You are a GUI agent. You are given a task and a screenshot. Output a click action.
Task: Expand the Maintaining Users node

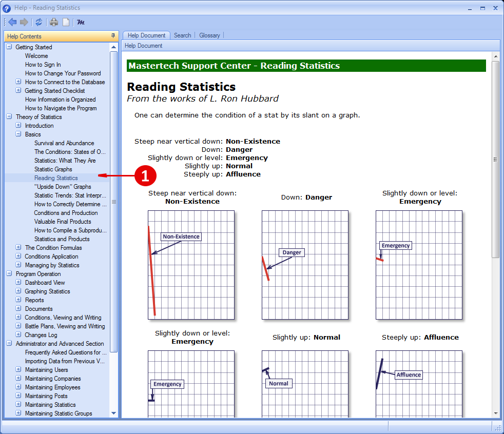18,369
